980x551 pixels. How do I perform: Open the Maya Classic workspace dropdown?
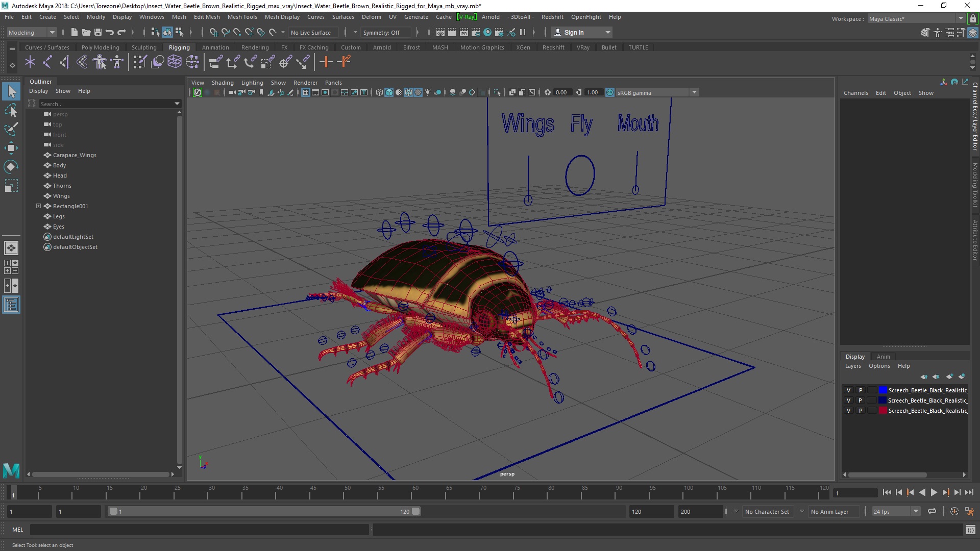(916, 19)
